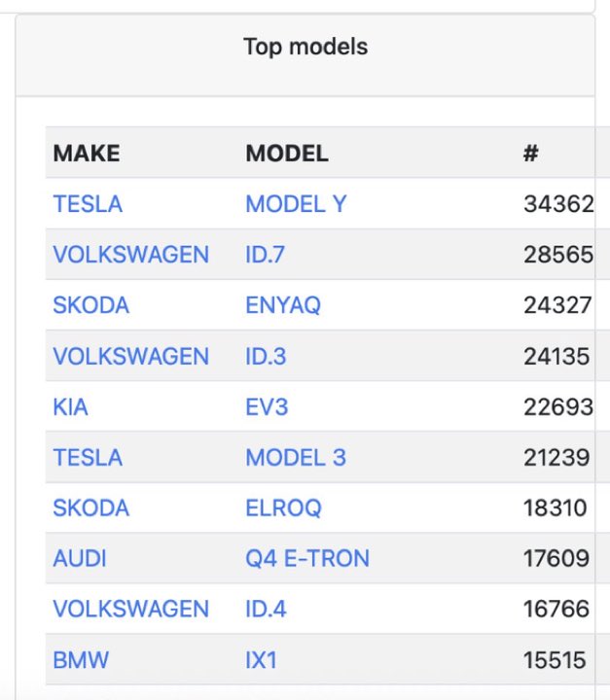Click the KIA make link
The width and height of the screenshot is (610, 700).
70,407
